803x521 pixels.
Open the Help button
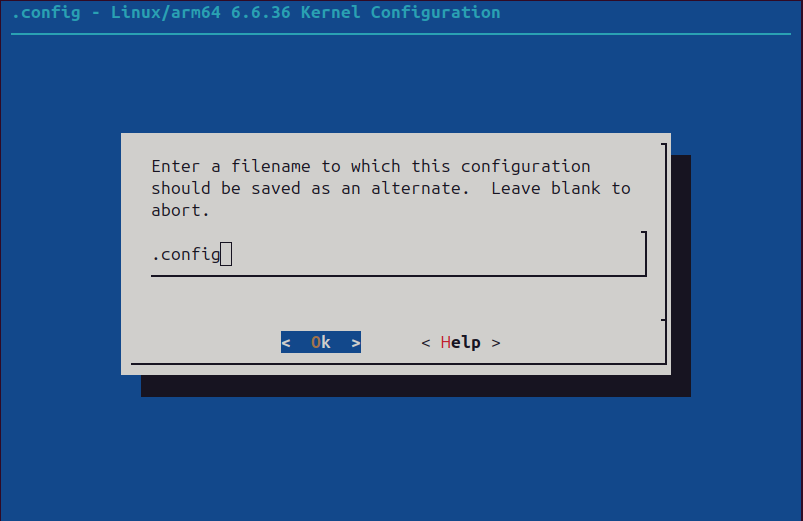coord(460,343)
